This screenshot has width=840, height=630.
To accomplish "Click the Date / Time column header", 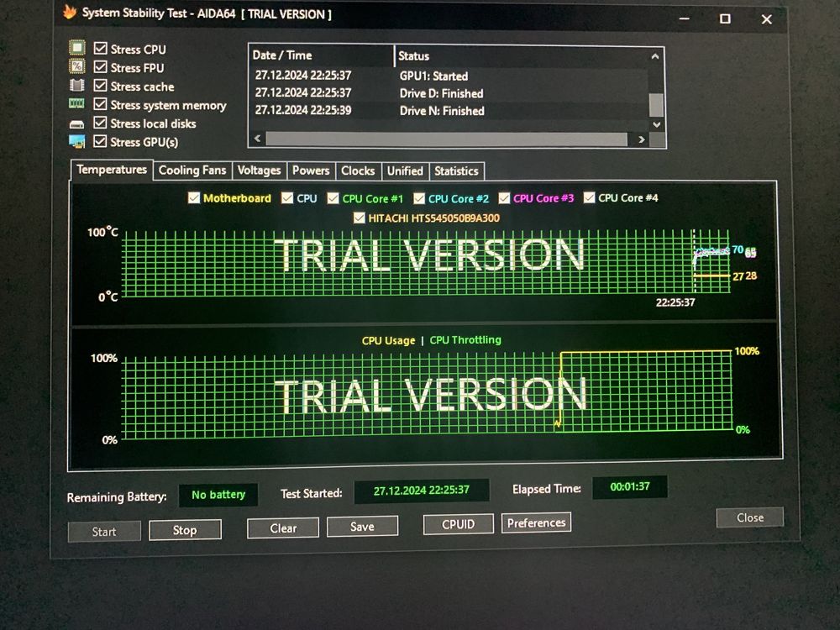I will pos(322,55).
